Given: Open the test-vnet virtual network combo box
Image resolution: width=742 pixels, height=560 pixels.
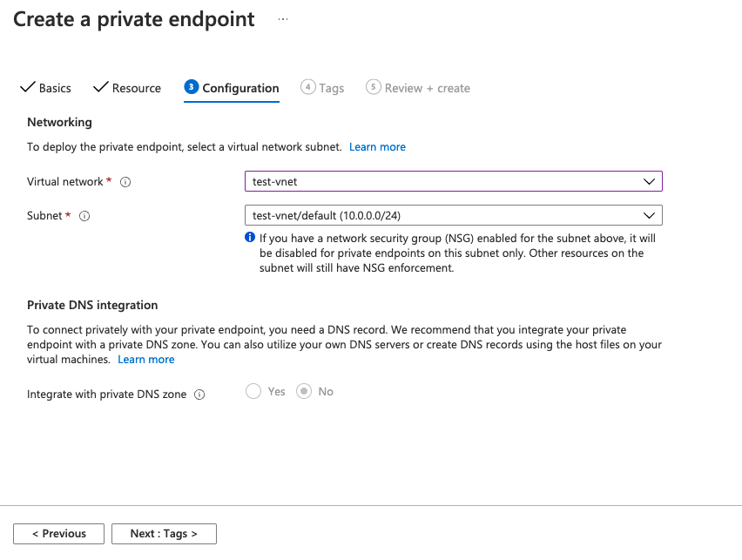Looking at the screenshot, I should (x=454, y=181).
